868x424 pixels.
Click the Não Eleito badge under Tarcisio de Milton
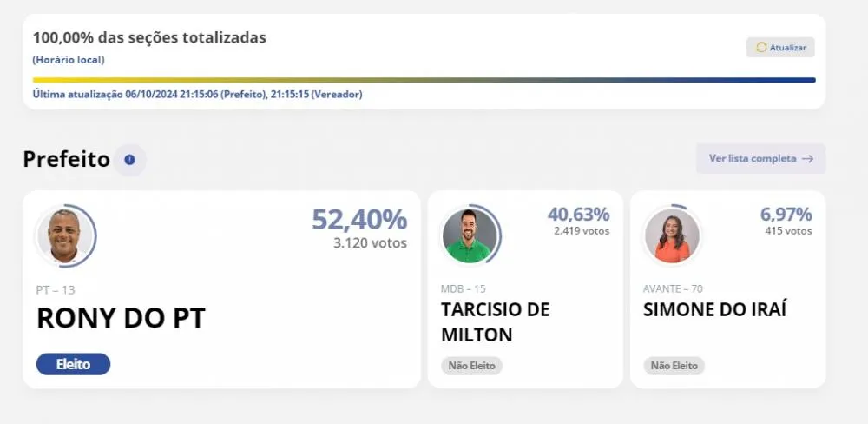(471, 366)
